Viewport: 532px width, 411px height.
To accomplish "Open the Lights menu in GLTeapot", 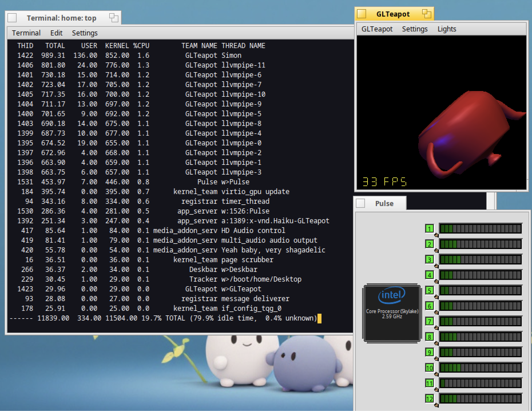I will point(447,29).
